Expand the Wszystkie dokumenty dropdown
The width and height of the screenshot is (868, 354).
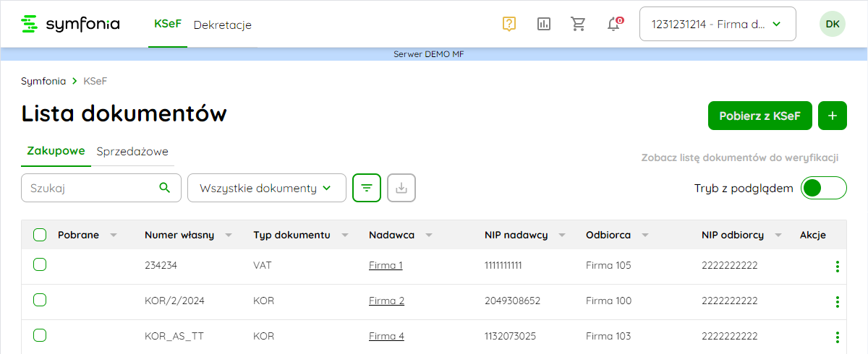pyautogui.click(x=266, y=188)
